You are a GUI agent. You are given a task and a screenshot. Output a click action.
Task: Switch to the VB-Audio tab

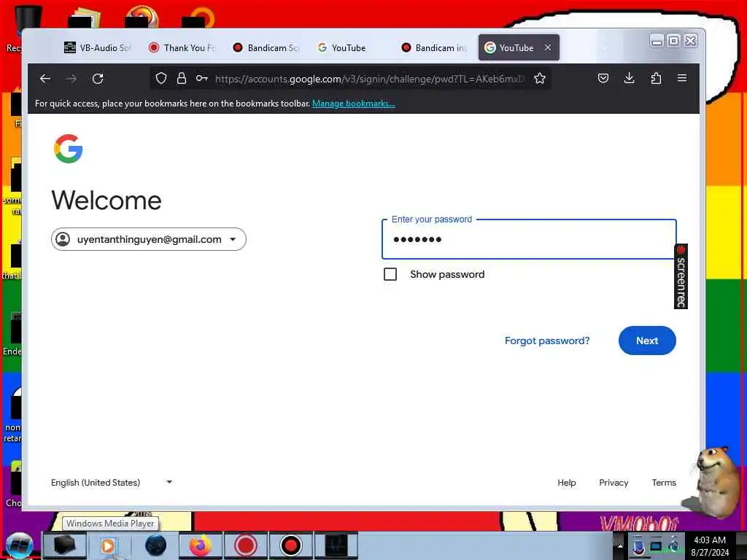[97, 47]
